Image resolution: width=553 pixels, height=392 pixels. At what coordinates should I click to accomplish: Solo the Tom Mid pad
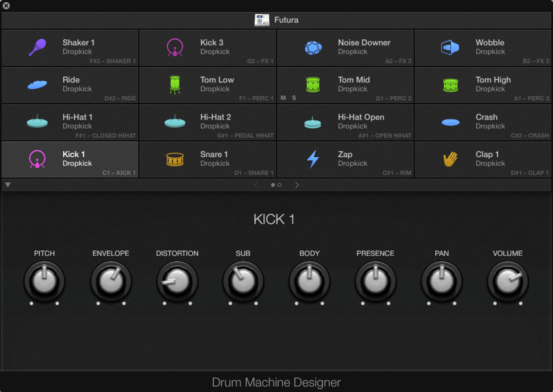tap(294, 98)
